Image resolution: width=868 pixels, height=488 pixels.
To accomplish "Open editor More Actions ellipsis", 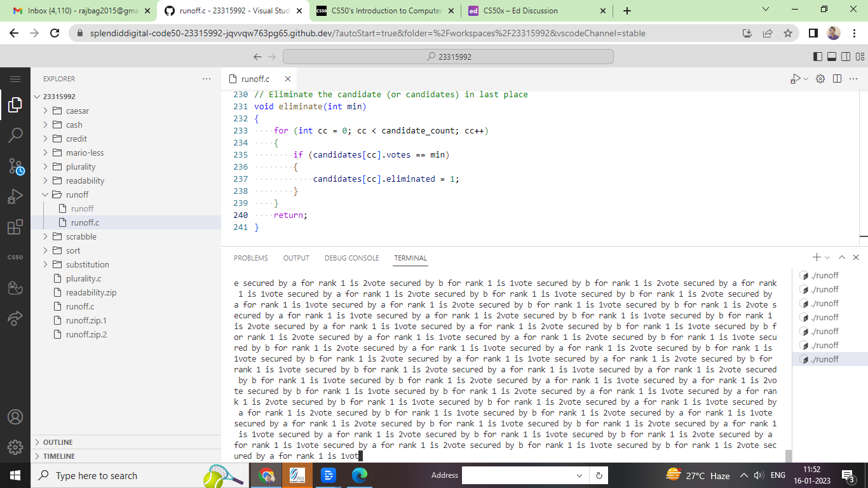I will tap(853, 79).
